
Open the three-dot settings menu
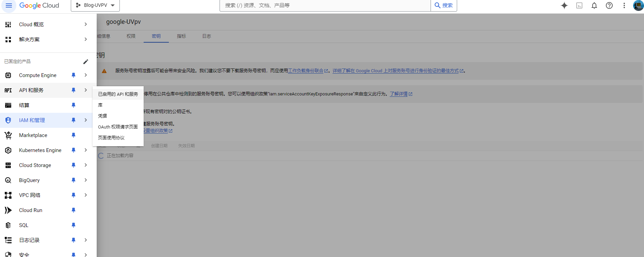pyautogui.click(x=624, y=5)
